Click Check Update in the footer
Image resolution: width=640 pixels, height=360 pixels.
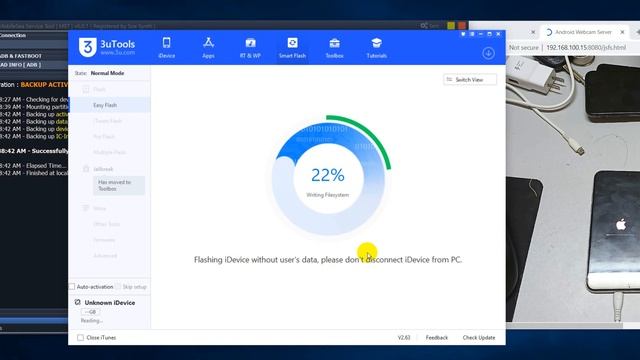(479, 338)
